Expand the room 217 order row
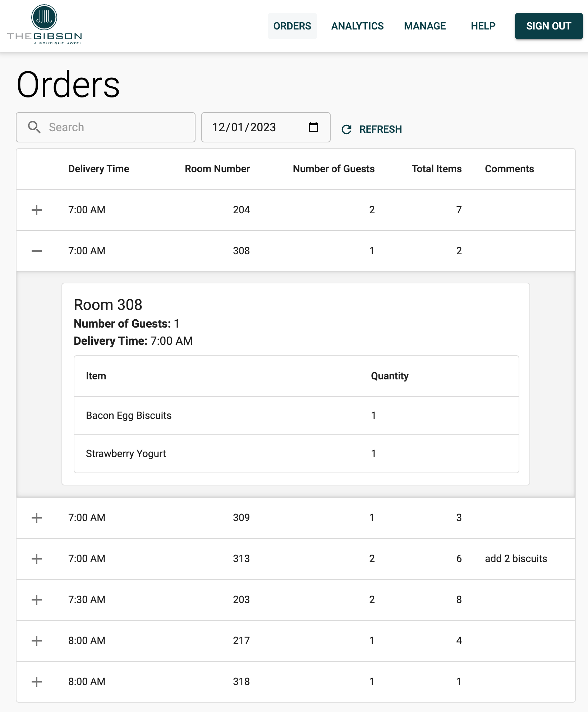The width and height of the screenshot is (588, 712). pyautogui.click(x=37, y=641)
